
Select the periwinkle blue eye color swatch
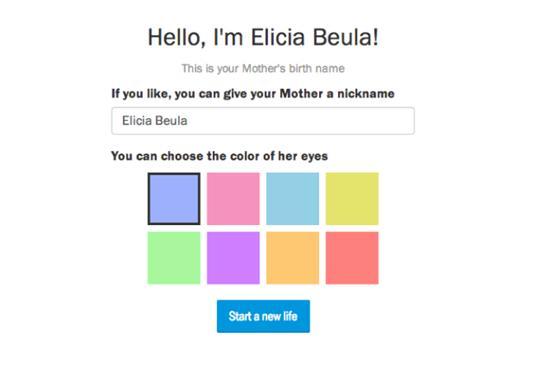pos(174,198)
